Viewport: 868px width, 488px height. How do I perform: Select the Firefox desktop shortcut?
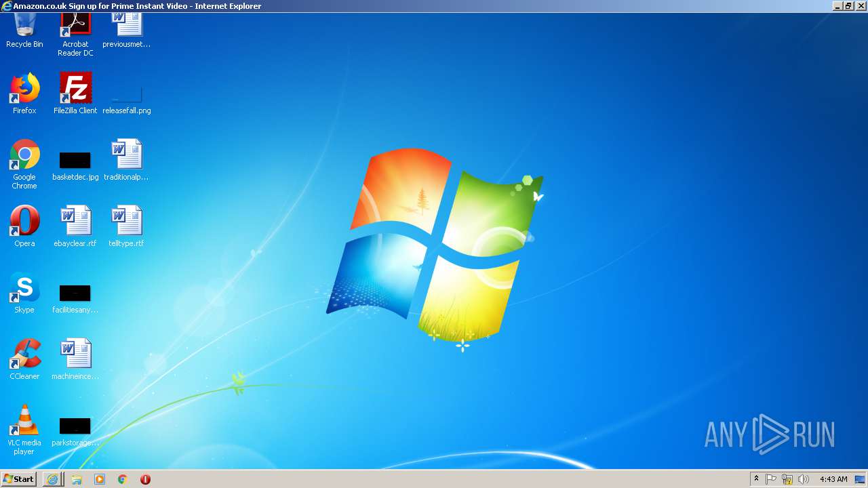(x=24, y=94)
